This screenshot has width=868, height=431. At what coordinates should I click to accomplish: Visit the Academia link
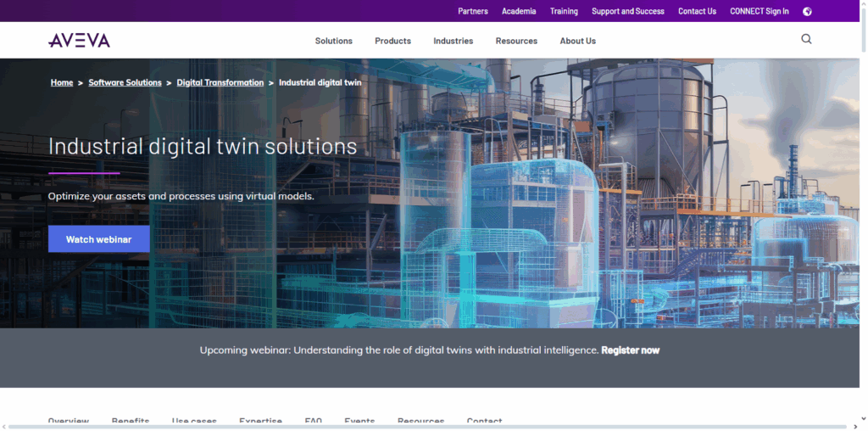[x=519, y=11]
